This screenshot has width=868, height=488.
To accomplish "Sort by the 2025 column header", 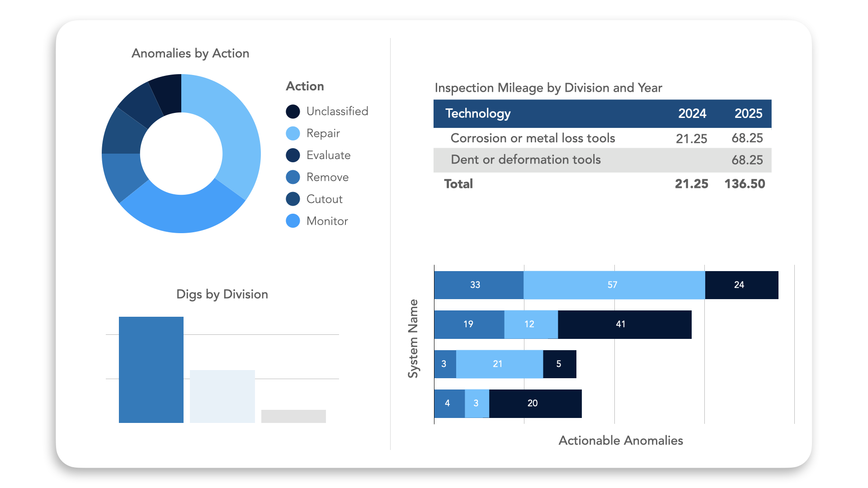I will 748,113.
